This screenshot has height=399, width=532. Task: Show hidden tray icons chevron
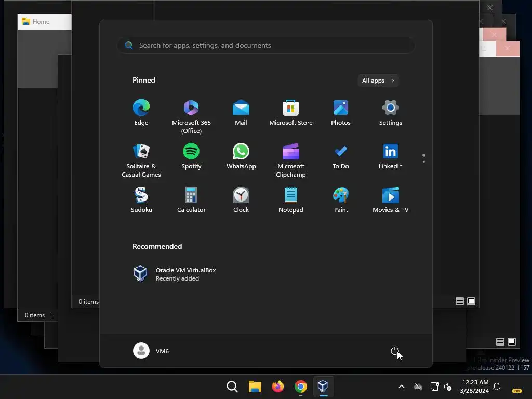pos(402,387)
